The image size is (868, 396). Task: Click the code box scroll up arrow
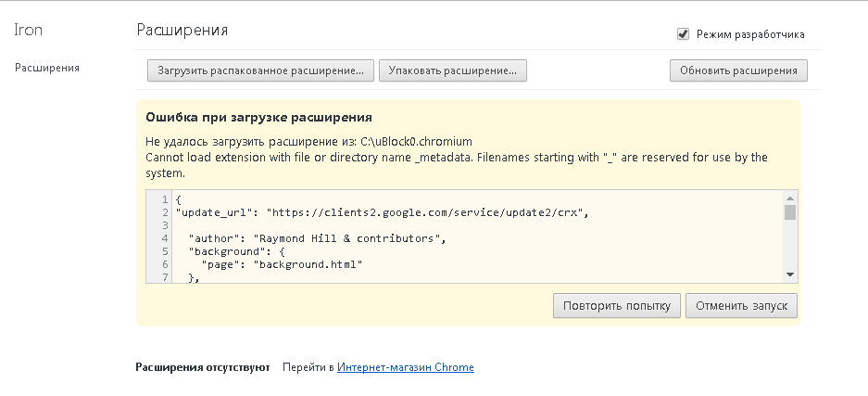[790, 198]
